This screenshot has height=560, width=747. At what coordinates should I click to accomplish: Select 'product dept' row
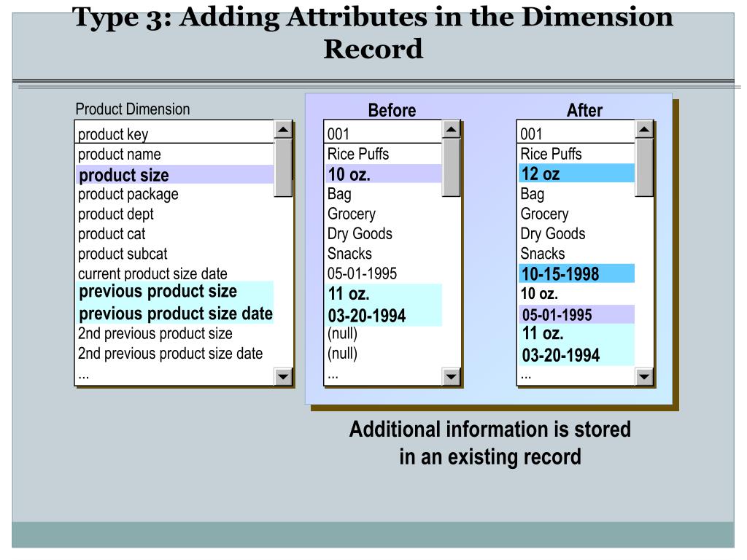coord(116,214)
